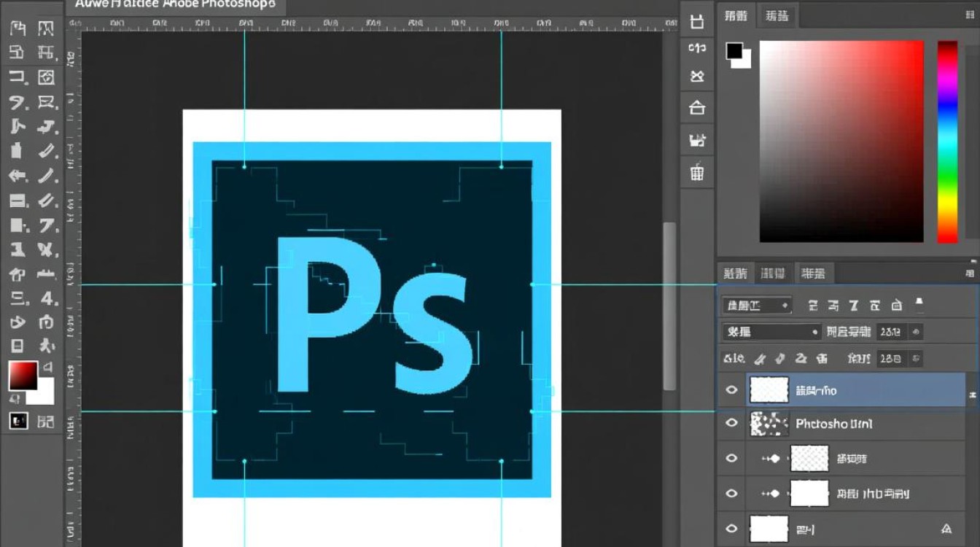Switch to the second tab of the color panel
This screenshot has height=547, width=980.
pos(777,15)
